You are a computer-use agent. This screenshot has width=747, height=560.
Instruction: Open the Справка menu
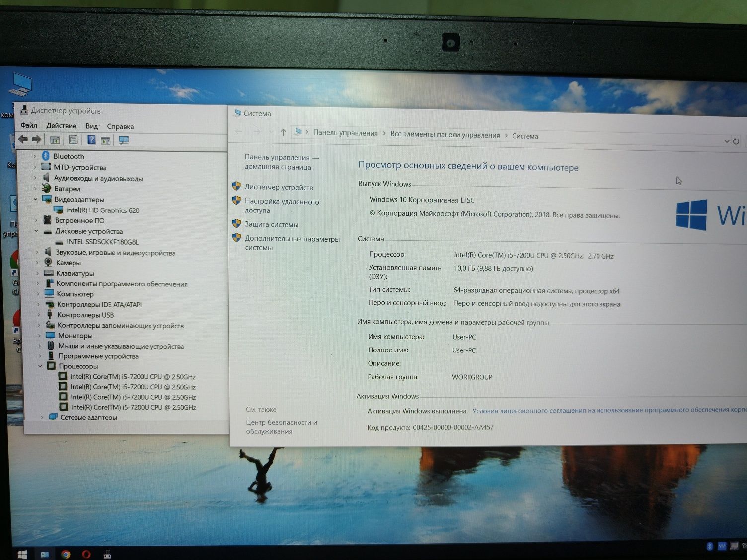pyautogui.click(x=120, y=126)
